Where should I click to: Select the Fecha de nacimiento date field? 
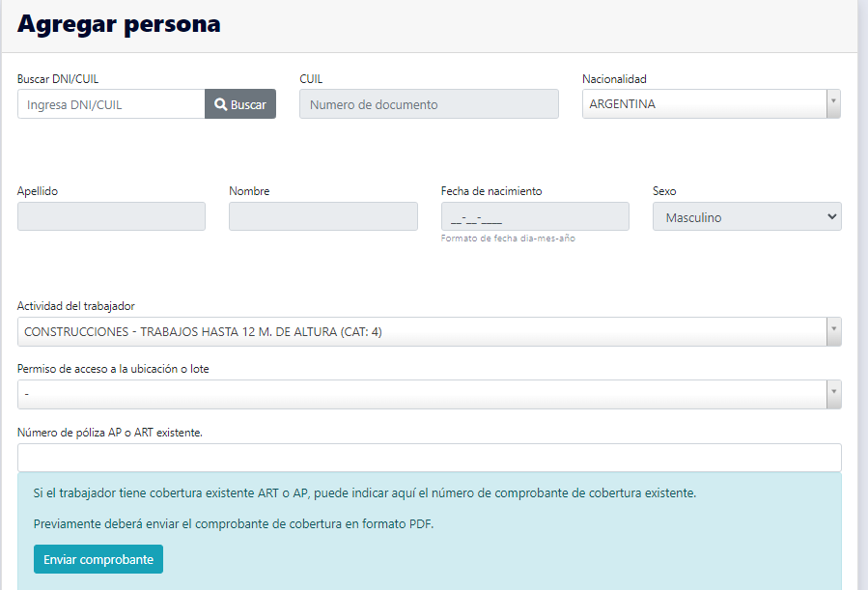tap(534, 216)
